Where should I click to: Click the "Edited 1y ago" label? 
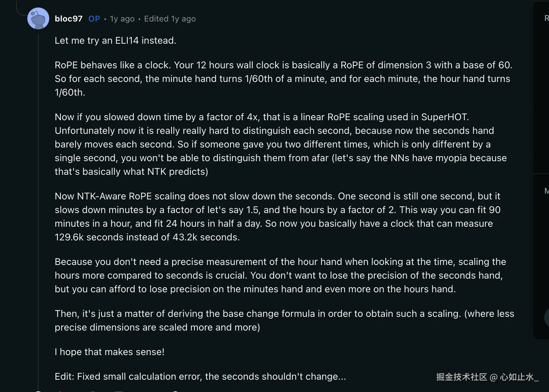170,19
